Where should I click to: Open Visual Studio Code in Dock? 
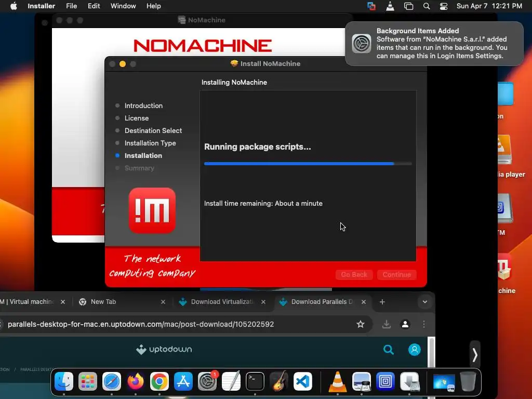[303, 381]
